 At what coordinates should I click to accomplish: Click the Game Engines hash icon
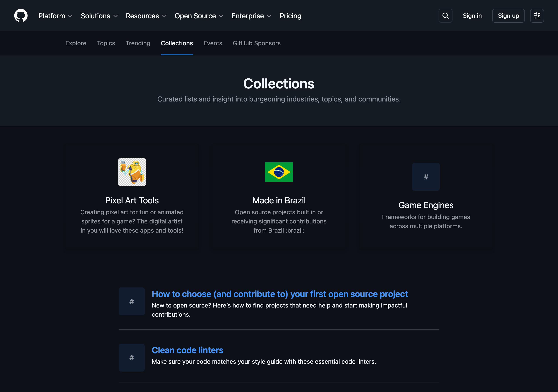pyautogui.click(x=426, y=177)
